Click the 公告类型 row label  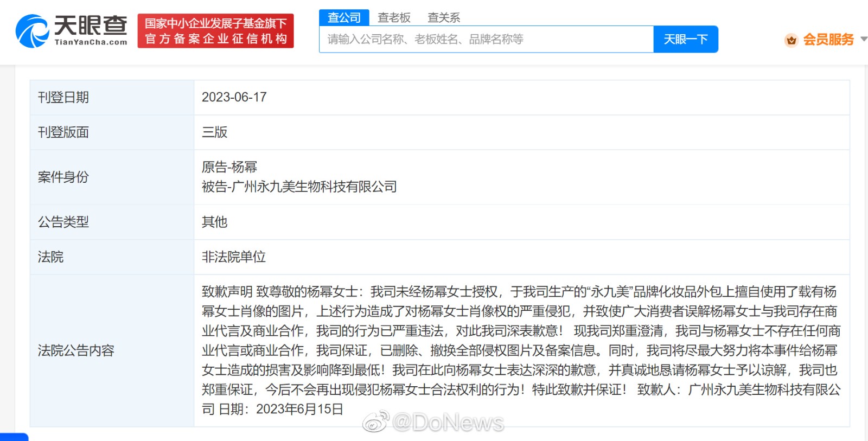63,222
